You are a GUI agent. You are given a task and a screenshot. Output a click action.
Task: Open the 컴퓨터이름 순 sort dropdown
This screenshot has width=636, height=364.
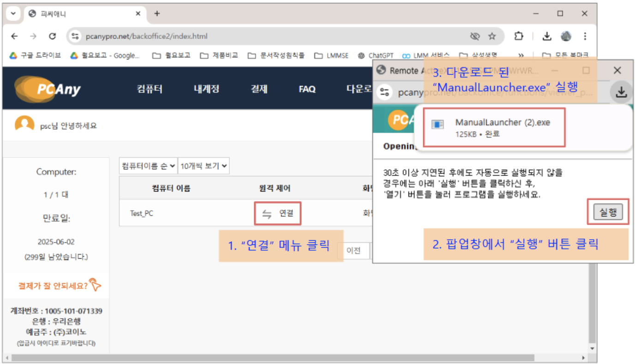tap(148, 166)
